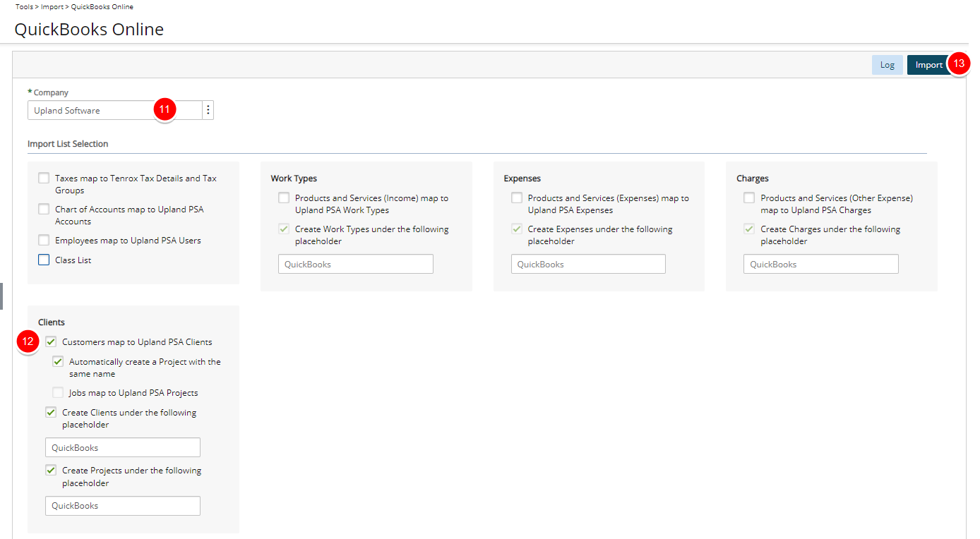Click the Create Clients QuickBooks placeholder field

tap(123, 448)
